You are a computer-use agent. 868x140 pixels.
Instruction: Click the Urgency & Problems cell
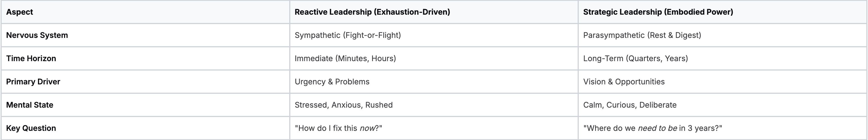click(332, 82)
